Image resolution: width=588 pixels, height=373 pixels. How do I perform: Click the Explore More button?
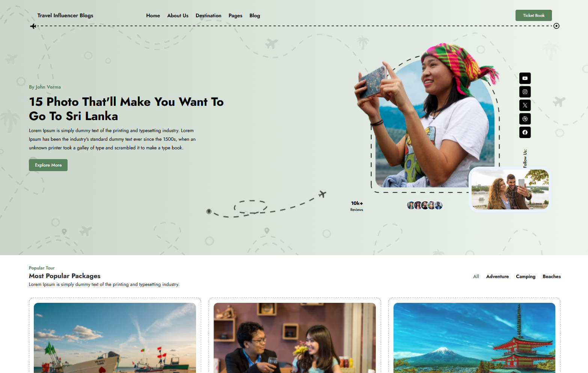48,165
